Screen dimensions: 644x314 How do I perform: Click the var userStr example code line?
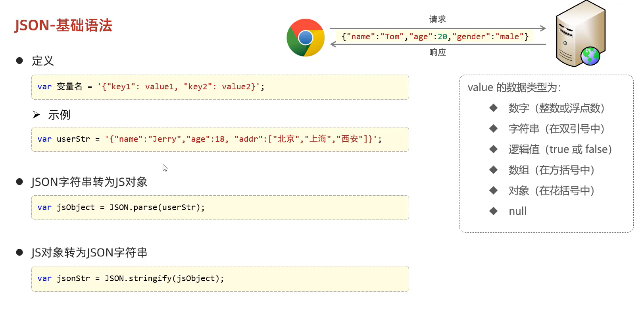click(210, 139)
